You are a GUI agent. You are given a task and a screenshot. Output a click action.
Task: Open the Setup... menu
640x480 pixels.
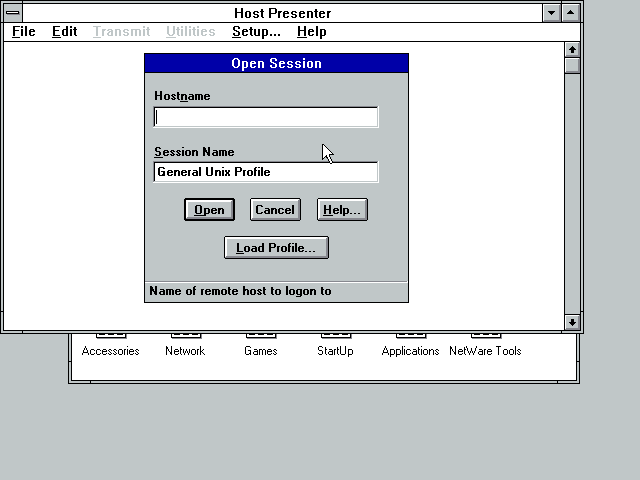tap(256, 31)
